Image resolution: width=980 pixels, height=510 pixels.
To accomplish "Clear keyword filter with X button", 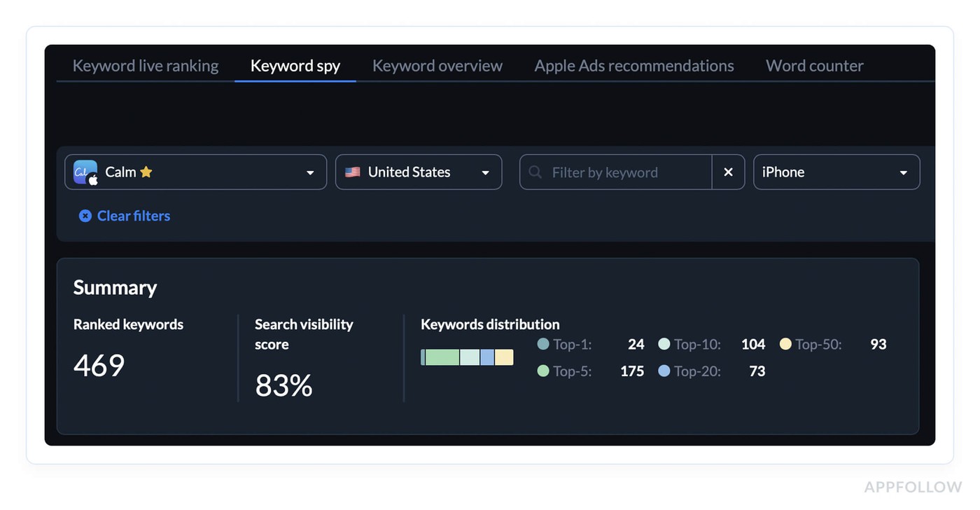I will [x=728, y=172].
